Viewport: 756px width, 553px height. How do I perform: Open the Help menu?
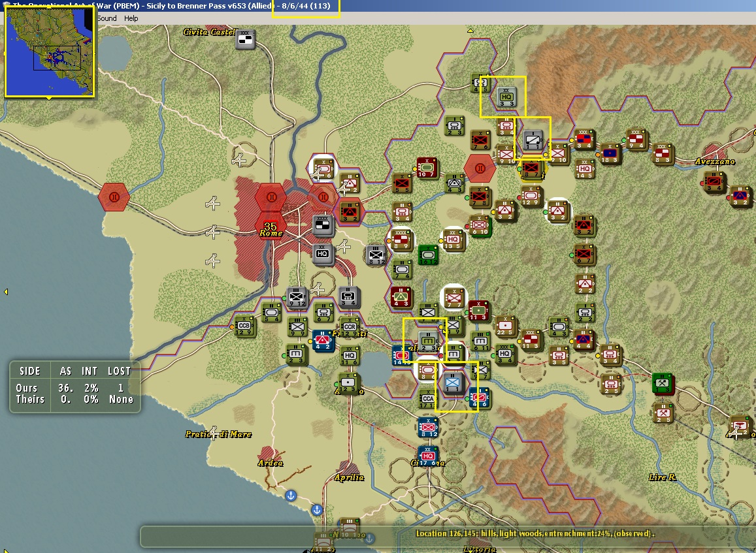tap(131, 18)
